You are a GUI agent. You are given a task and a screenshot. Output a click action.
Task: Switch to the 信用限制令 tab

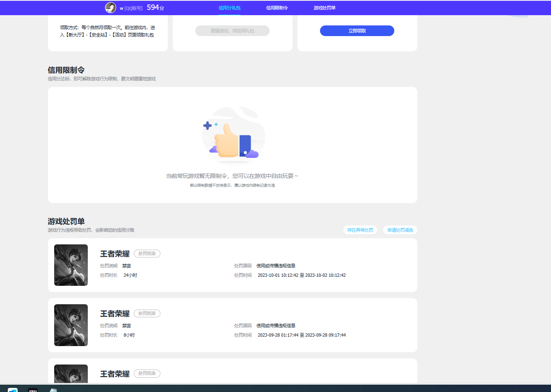click(277, 7)
